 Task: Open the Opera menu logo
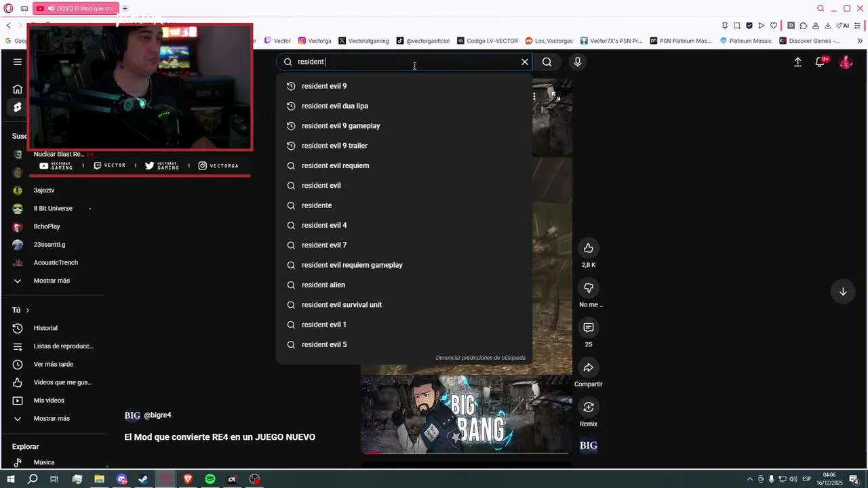[9, 9]
